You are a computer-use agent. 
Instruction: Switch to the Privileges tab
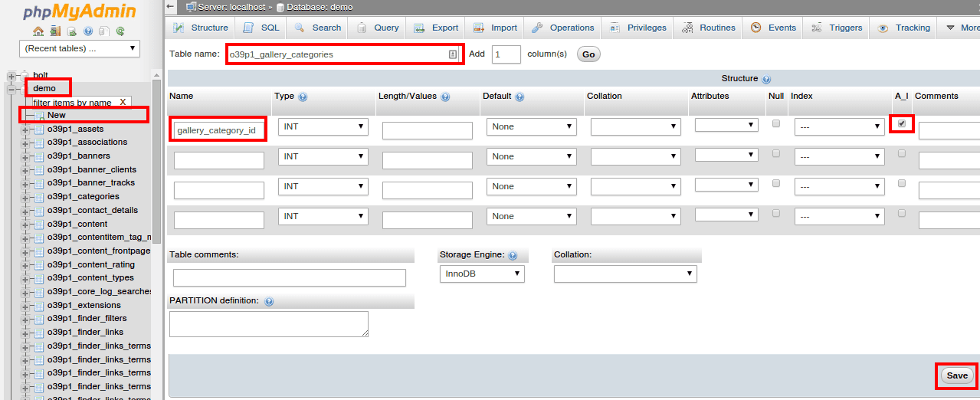click(637, 28)
